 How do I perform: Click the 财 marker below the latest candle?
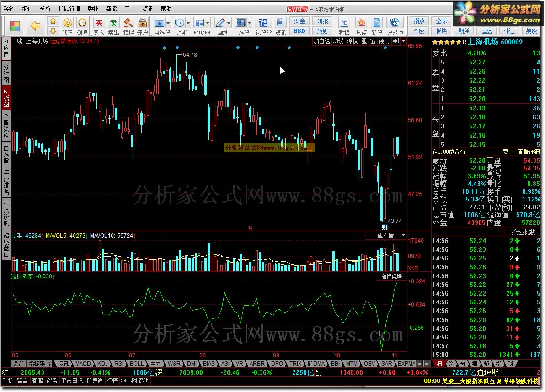tap(385, 228)
